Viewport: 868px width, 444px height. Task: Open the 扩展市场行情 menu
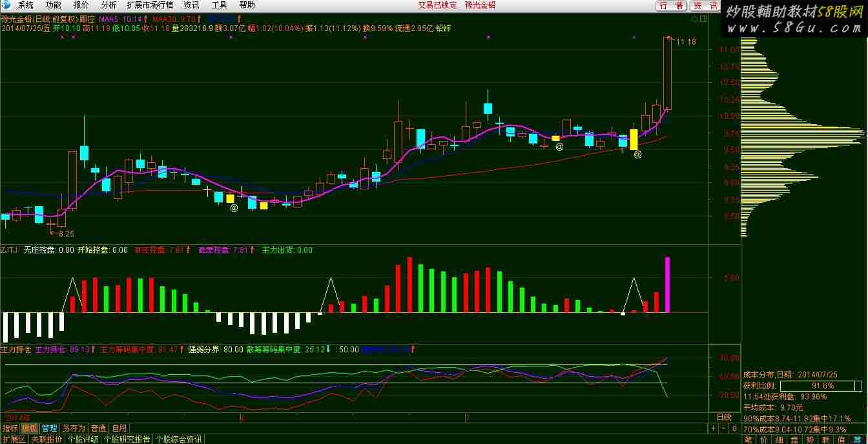(x=150, y=5)
